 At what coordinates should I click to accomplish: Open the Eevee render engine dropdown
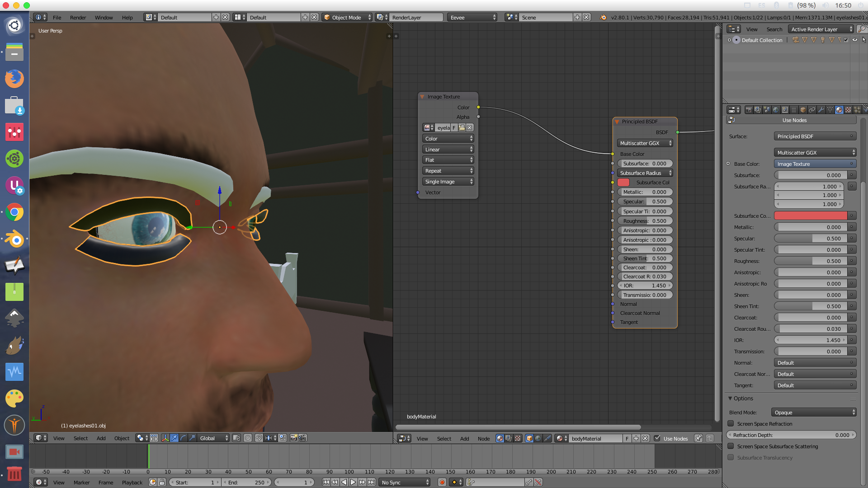pyautogui.click(x=472, y=18)
